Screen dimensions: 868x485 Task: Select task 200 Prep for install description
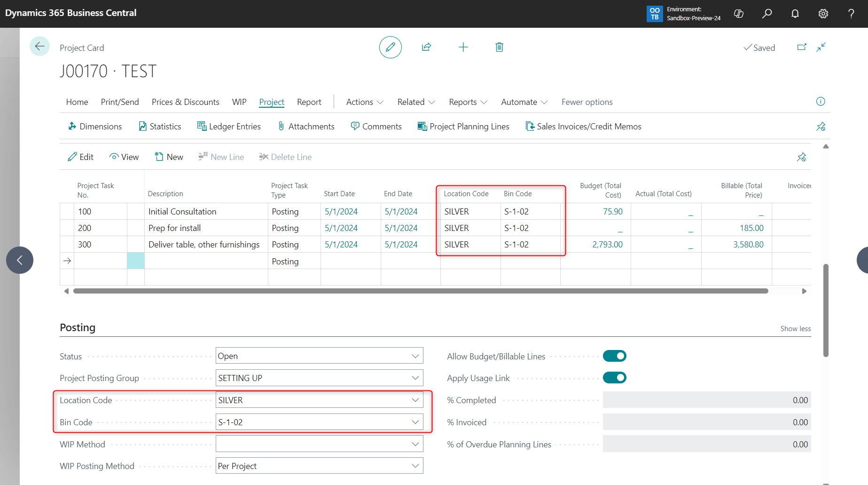(x=206, y=228)
